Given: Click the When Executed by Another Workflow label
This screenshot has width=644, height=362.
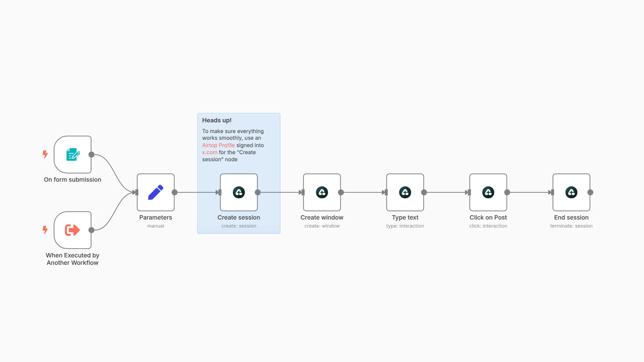Looking at the screenshot, I should [72, 259].
